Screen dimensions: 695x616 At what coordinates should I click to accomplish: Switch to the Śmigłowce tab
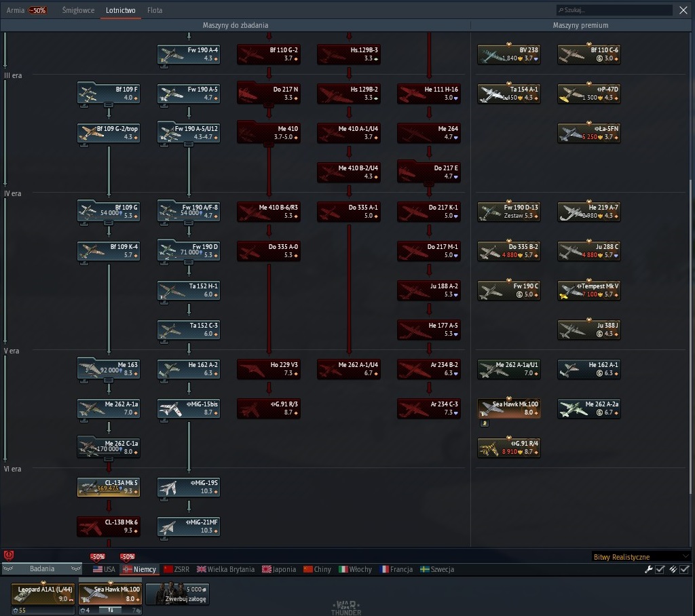(79, 10)
